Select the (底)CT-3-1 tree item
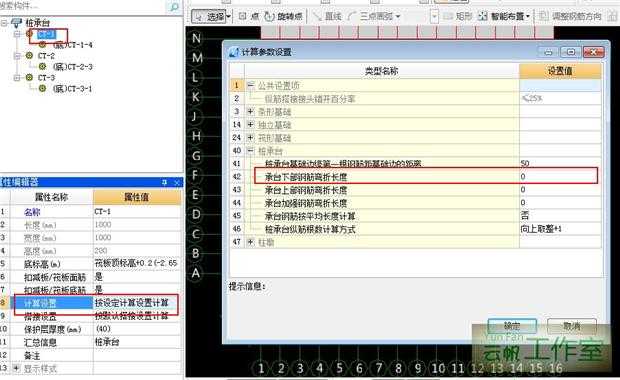Image resolution: width=620 pixels, height=380 pixels. [72, 89]
